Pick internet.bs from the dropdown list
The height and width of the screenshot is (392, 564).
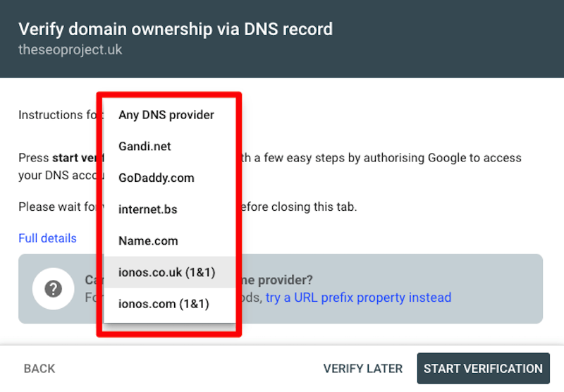tap(169, 209)
